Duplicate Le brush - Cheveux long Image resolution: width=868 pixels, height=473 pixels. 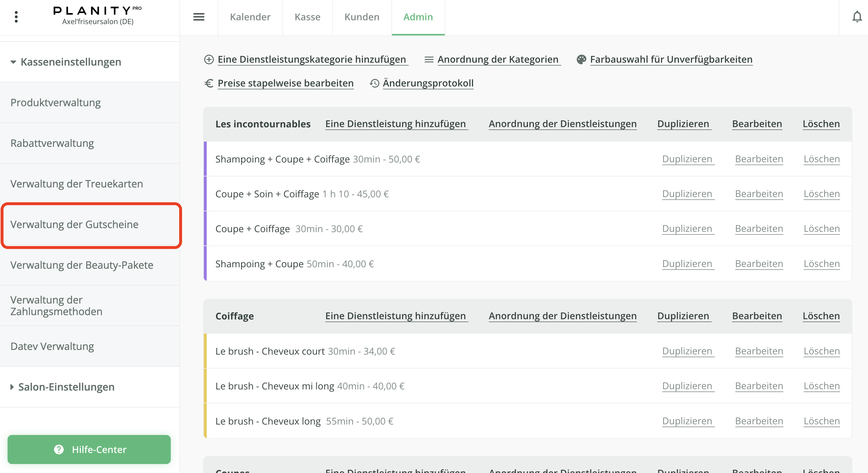pos(688,421)
